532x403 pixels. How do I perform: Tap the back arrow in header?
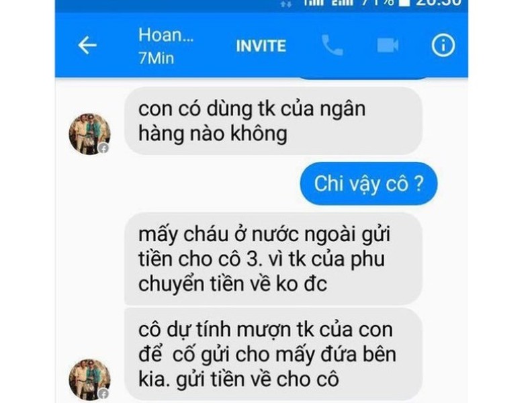click(87, 45)
